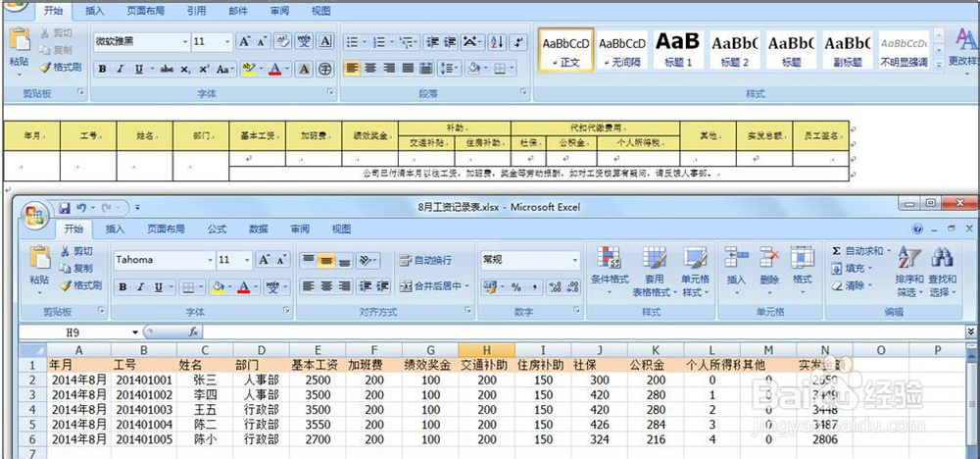Screen dimensions: 980x459
Task: Click Excel 合并后居中 merge and center
Action: tap(434, 286)
